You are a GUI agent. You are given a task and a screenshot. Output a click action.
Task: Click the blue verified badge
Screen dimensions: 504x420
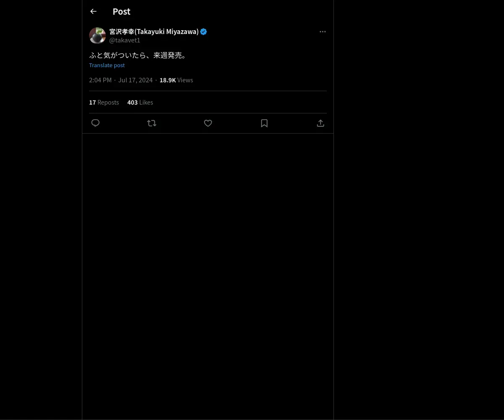point(204,31)
